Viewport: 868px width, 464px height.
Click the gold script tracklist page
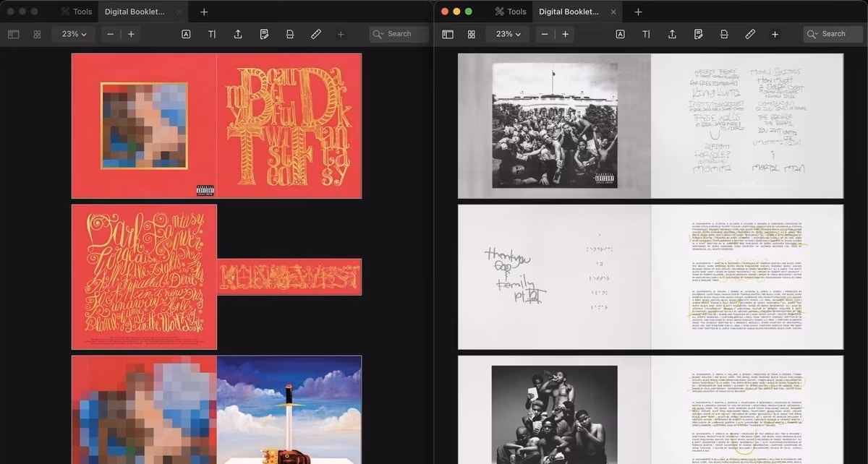pyautogui.click(x=144, y=277)
